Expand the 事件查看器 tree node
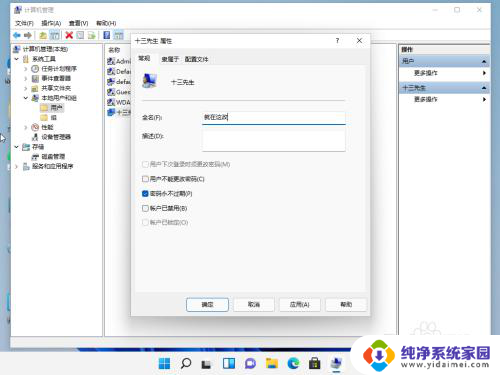The width and height of the screenshot is (500, 375). click(26, 79)
